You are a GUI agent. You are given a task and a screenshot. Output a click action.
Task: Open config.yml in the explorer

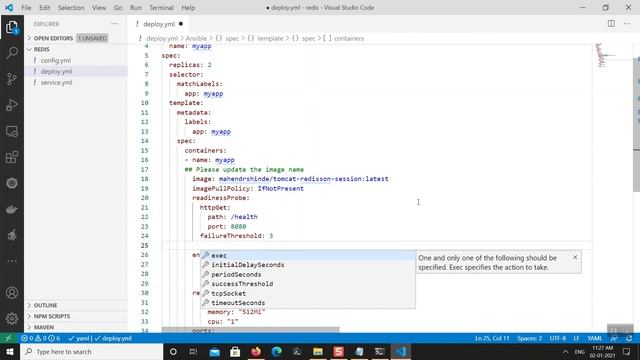coord(76,60)
